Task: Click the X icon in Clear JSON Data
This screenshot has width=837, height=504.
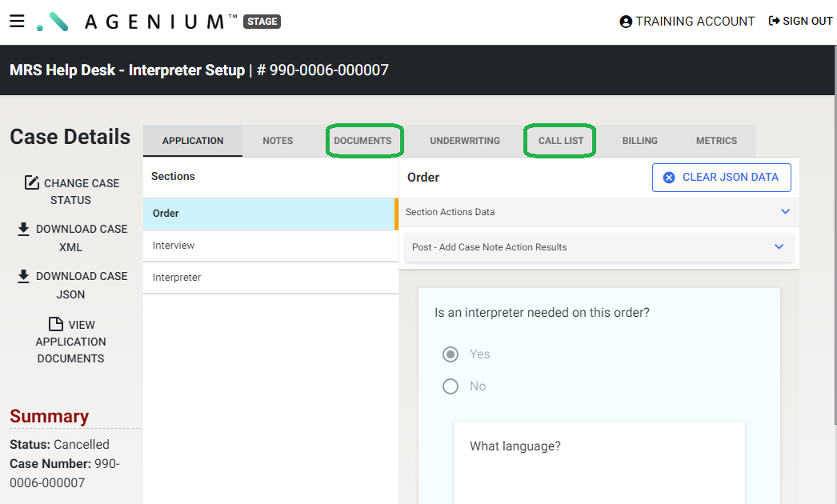Action: point(669,178)
